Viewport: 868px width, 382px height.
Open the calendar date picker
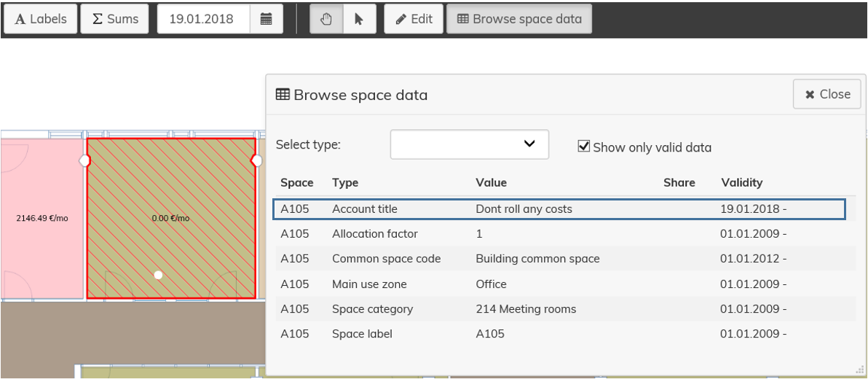tap(267, 19)
